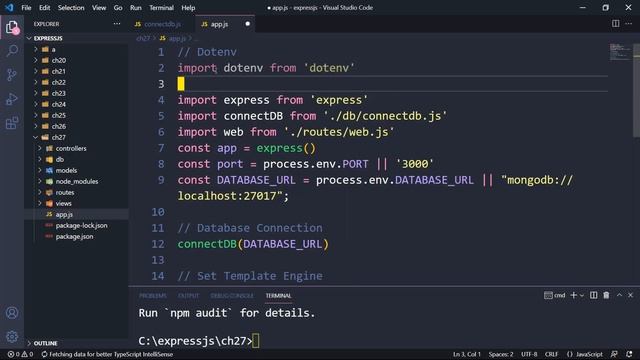
Task: Click the errors and warnings status indicator
Action: [x=20, y=354]
